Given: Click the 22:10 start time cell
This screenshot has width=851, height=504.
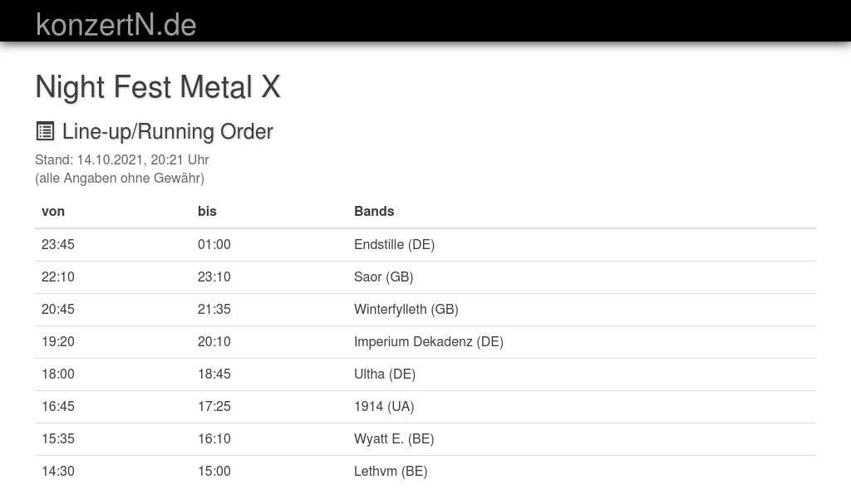Looking at the screenshot, I should [58, 276].
